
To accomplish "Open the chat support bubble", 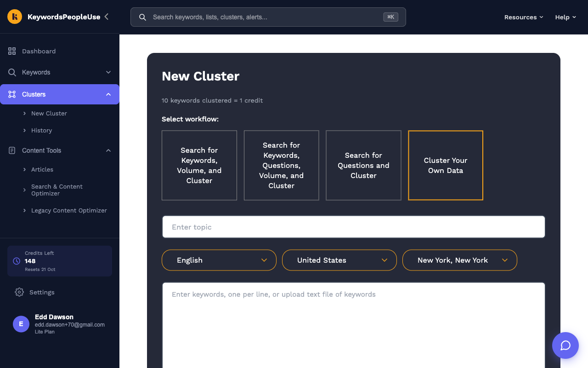I will pos(565,345).
